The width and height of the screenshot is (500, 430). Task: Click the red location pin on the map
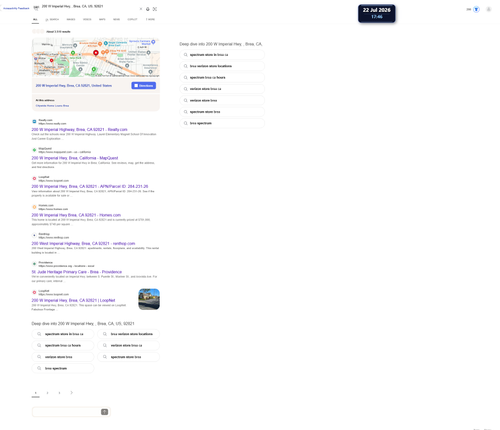[x=96, y=53]
